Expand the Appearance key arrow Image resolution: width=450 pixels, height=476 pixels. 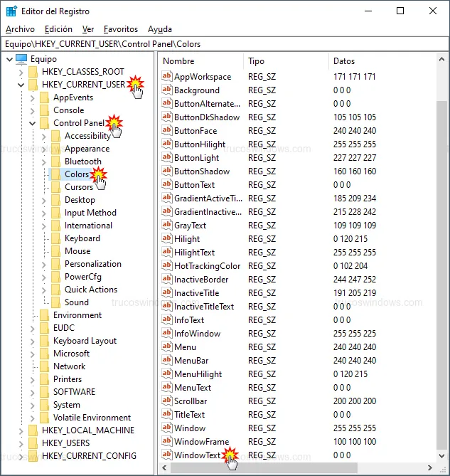coord(44,149)
